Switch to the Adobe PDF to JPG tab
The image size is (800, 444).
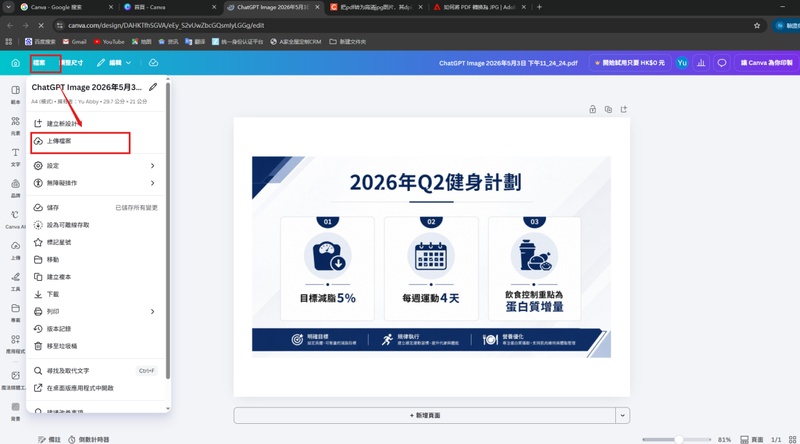click(479, 7)
